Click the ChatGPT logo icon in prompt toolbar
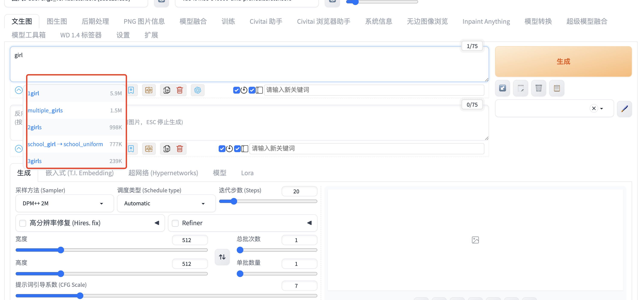644x300 pixels. pos(197,90)
